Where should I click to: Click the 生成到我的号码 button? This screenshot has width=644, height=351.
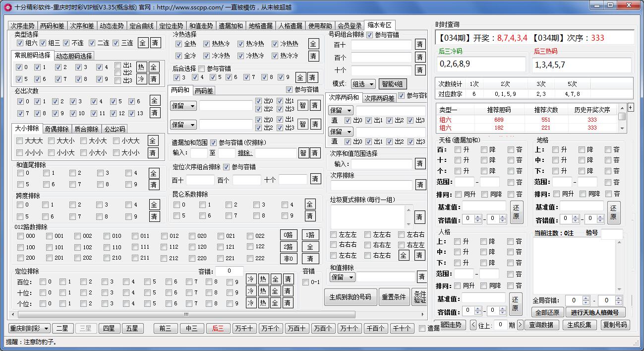(351, 297)
